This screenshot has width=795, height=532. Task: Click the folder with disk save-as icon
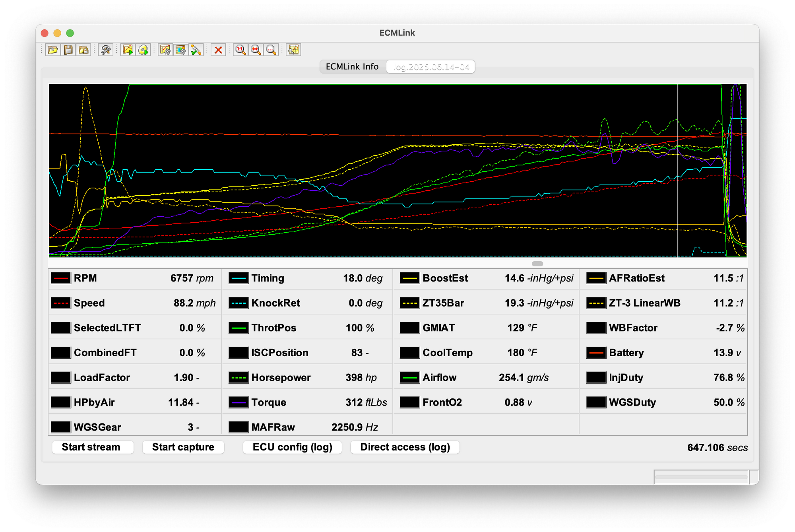(x=83, y=50)
